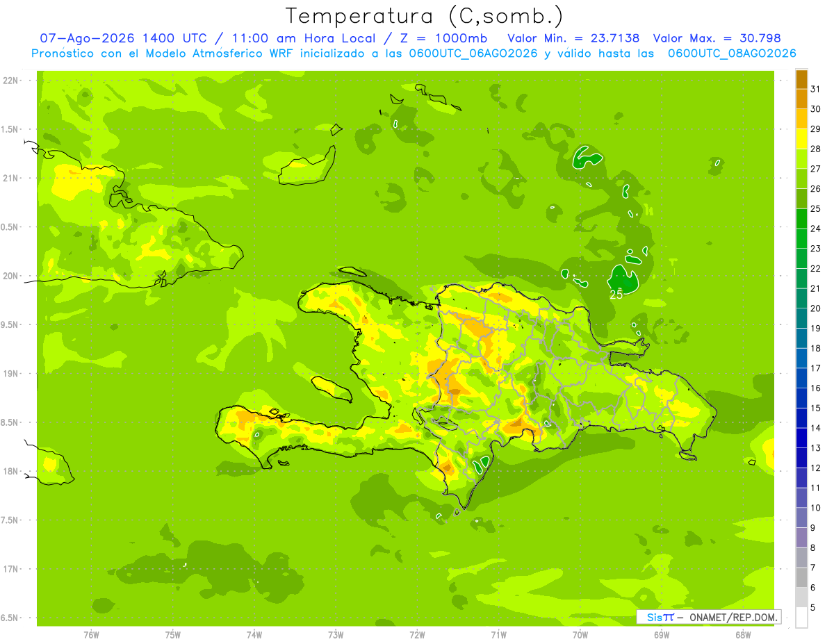The height and width of the screenshot is (644, 834).
Task: Click the purple legend swatch between 9 and 10
Action: [x=801, y=518]
